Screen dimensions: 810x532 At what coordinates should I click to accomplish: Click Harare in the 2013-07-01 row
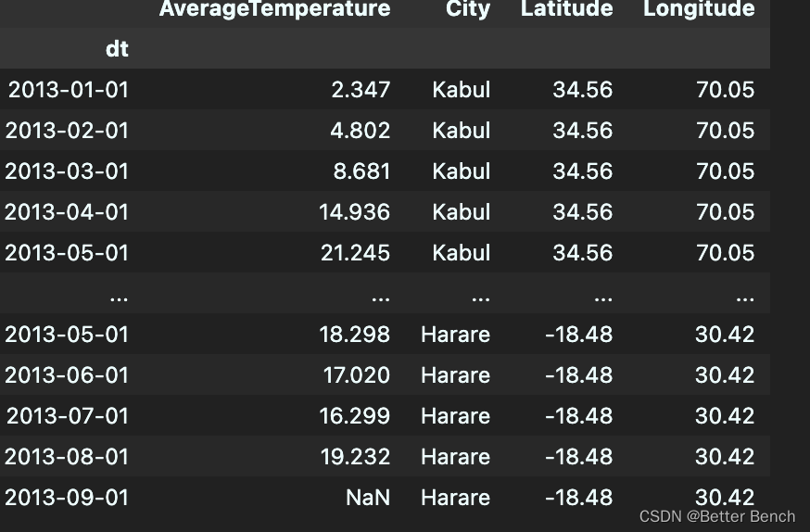tap(456, 416)
